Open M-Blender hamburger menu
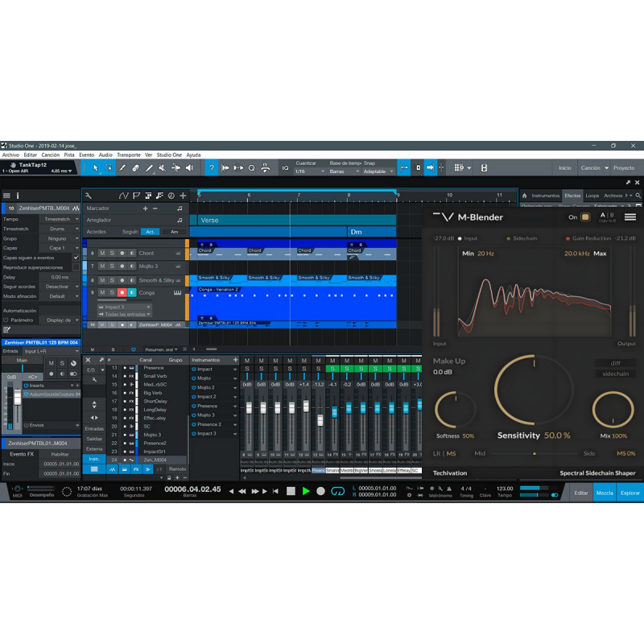 pos(630,217)
